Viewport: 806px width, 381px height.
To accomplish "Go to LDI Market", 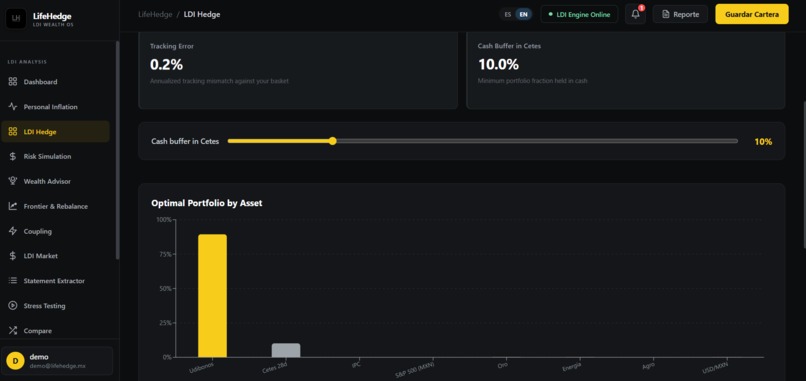I will 56,256.
